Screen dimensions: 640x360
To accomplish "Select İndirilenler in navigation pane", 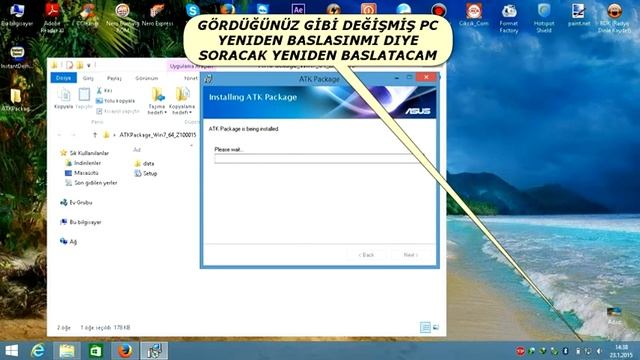I will pyautogui.click(x=83, y=163).
